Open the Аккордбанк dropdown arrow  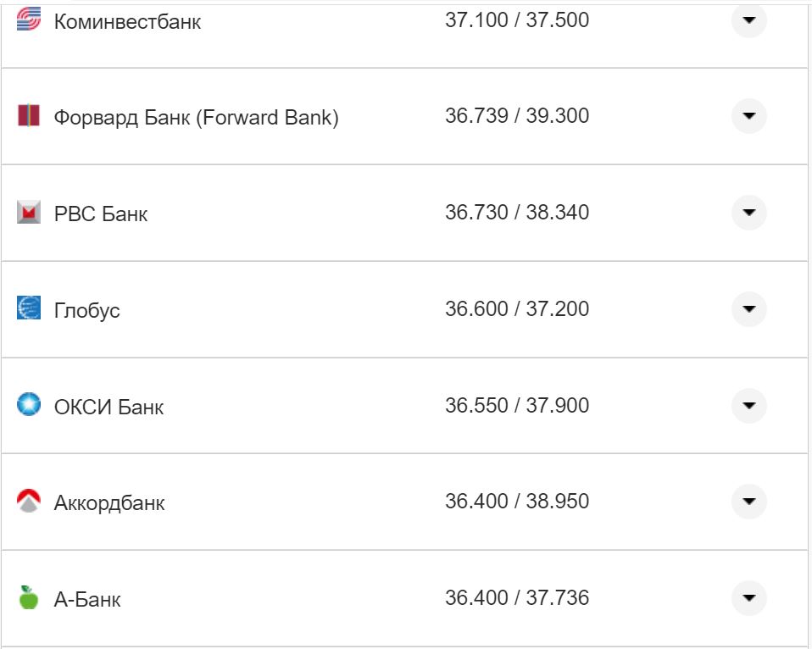point(748,502)
